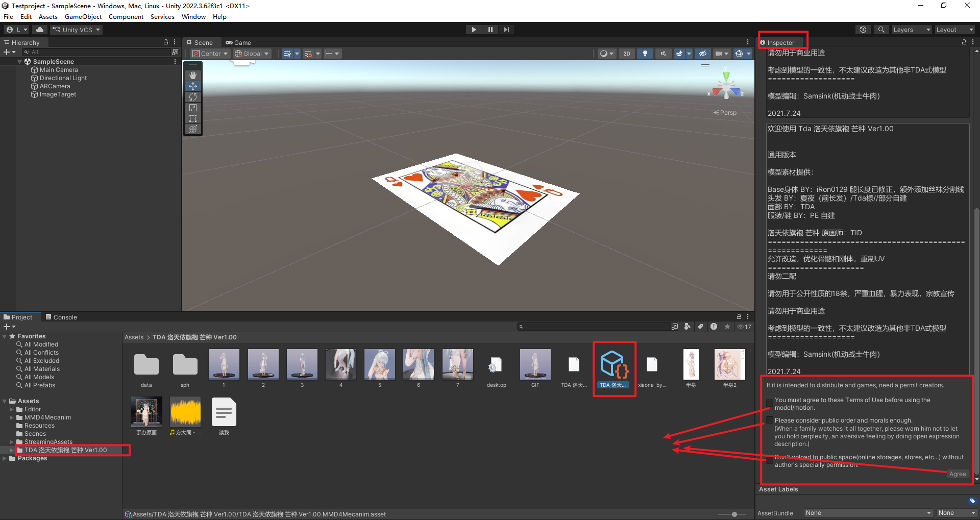Toggle hidden objects visibility eye icon

click(703, 54)
